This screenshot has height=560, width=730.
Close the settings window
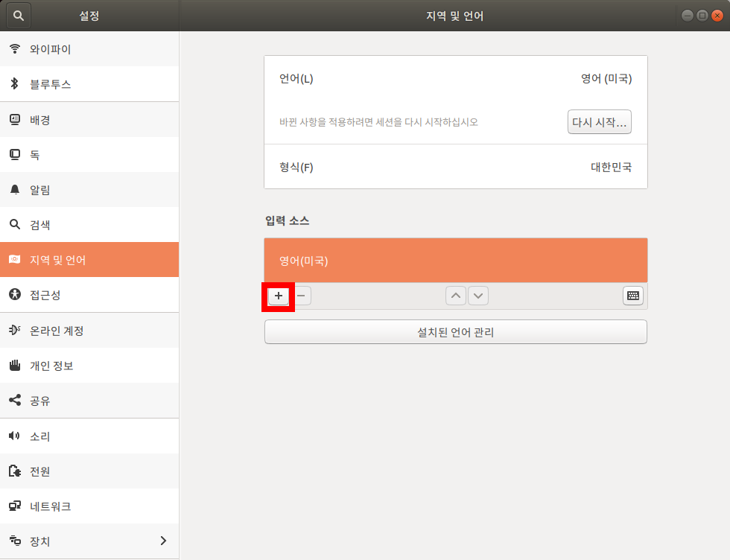[x=717, y=16]
